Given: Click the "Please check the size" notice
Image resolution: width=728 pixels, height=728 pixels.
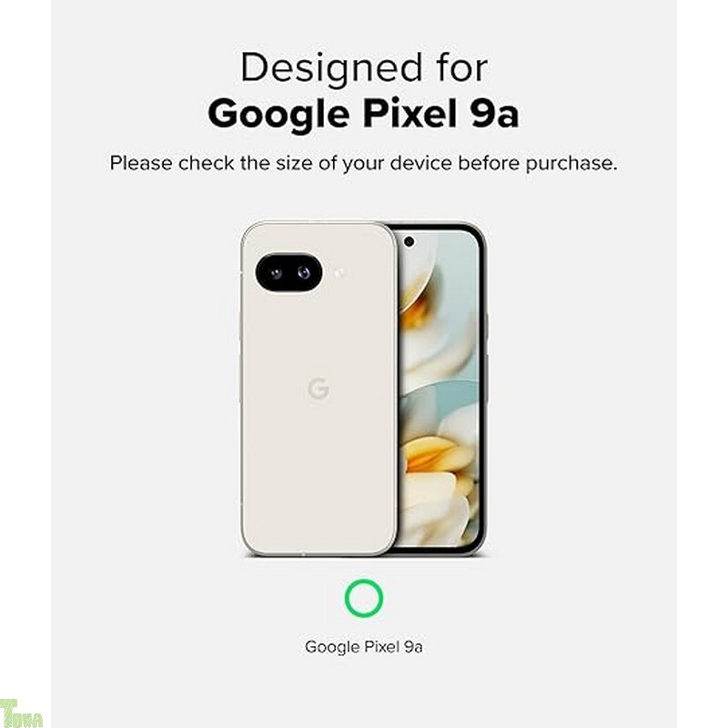Looking at the screenshot, I should point(363,164).
